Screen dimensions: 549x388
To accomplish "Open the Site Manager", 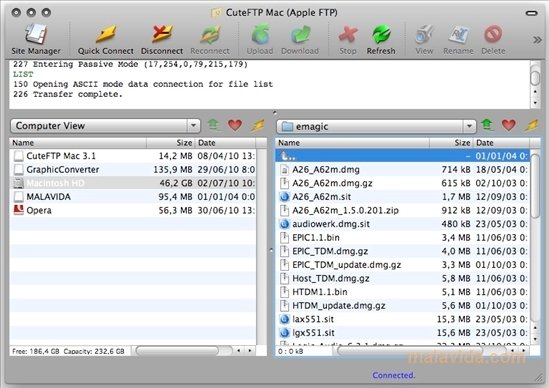I will [36, 39].
